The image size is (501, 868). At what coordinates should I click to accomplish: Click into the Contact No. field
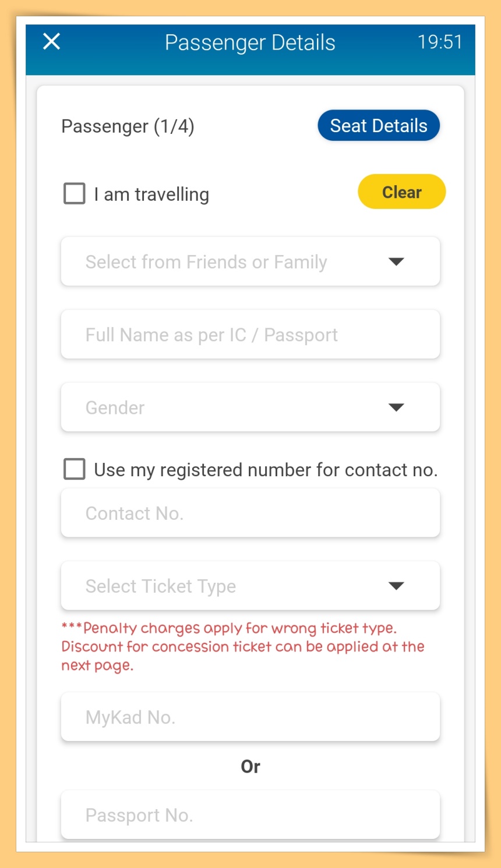pos(250,513)
